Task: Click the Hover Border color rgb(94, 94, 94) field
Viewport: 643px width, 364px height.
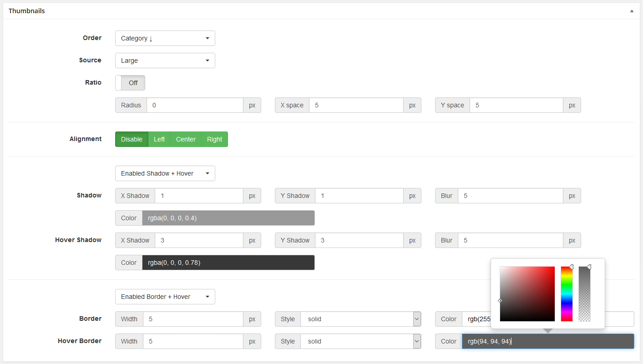Action: [547, 341]
